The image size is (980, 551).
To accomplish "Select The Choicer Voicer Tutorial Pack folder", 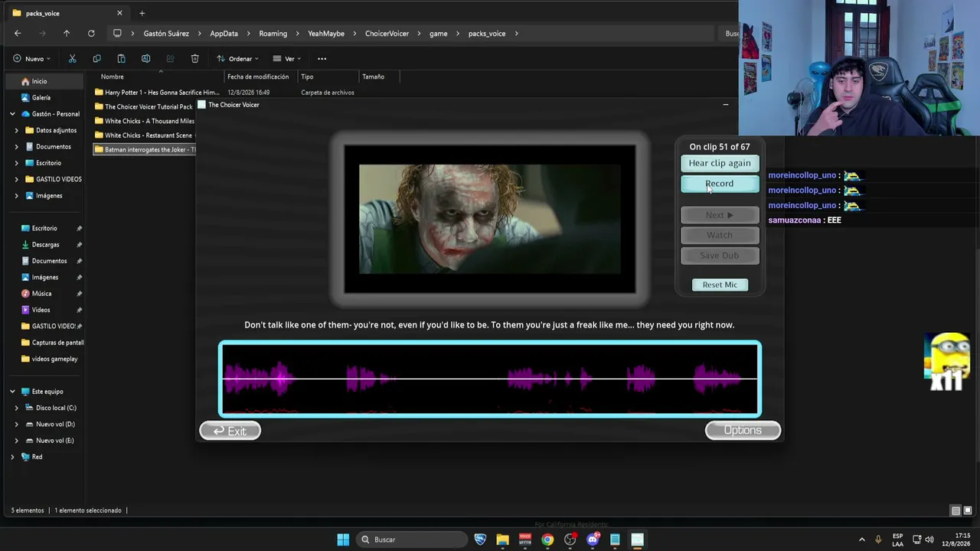I will click(144, 106).
